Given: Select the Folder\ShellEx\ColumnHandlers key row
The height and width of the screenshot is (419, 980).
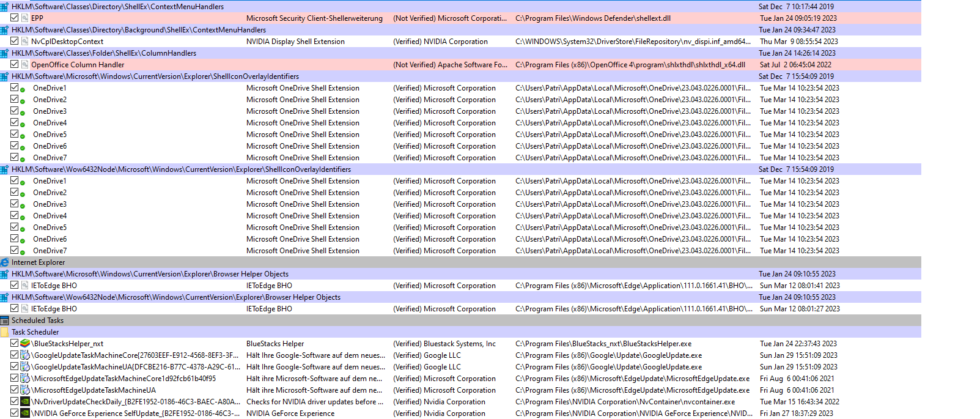Looking at the screenshot, I should pyautogui.click(x=460, y=53).
